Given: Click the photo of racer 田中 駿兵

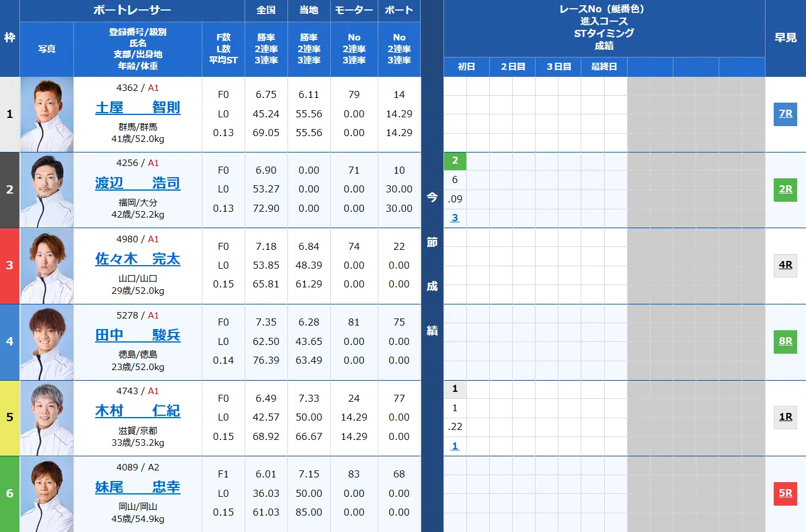Looking at the screenshot, I should point(47,343).
